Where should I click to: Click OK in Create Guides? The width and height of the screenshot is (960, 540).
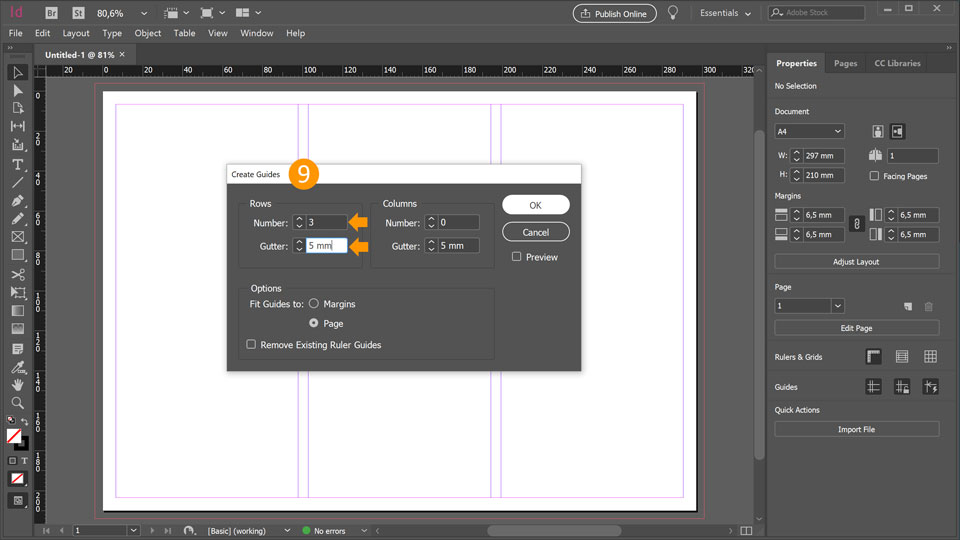536,205
